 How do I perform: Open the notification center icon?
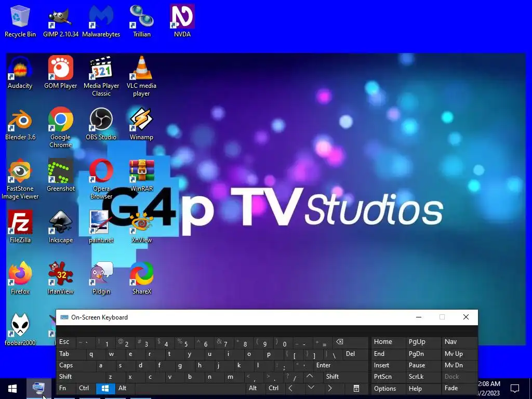tap(515, 389)
